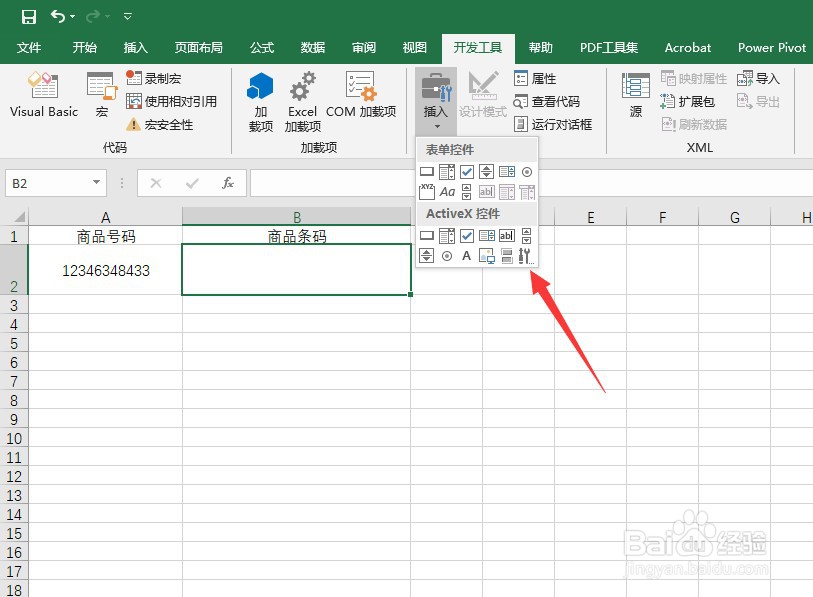
Task: Insert form control Group Box (XYZ)
Action: tap(427, 192)
